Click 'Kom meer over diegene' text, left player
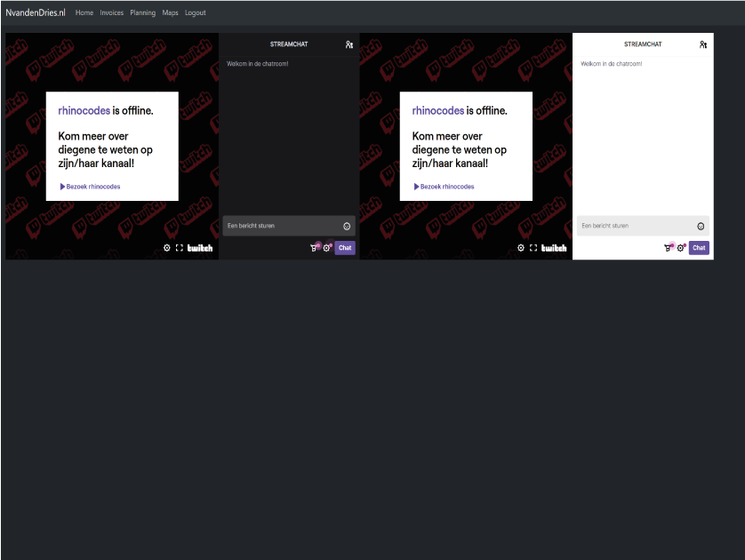 click(106, 149)
